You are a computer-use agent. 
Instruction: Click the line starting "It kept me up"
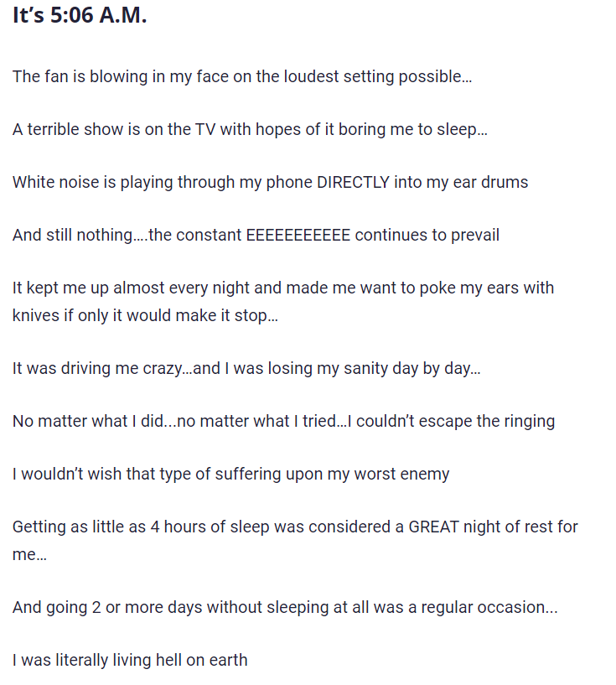[x=282, y=288]
